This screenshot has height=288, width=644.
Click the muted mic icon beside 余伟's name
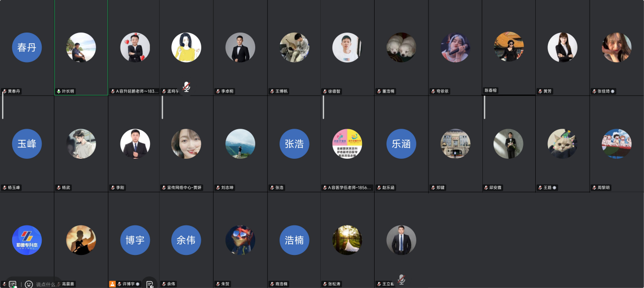coord(164,284)
